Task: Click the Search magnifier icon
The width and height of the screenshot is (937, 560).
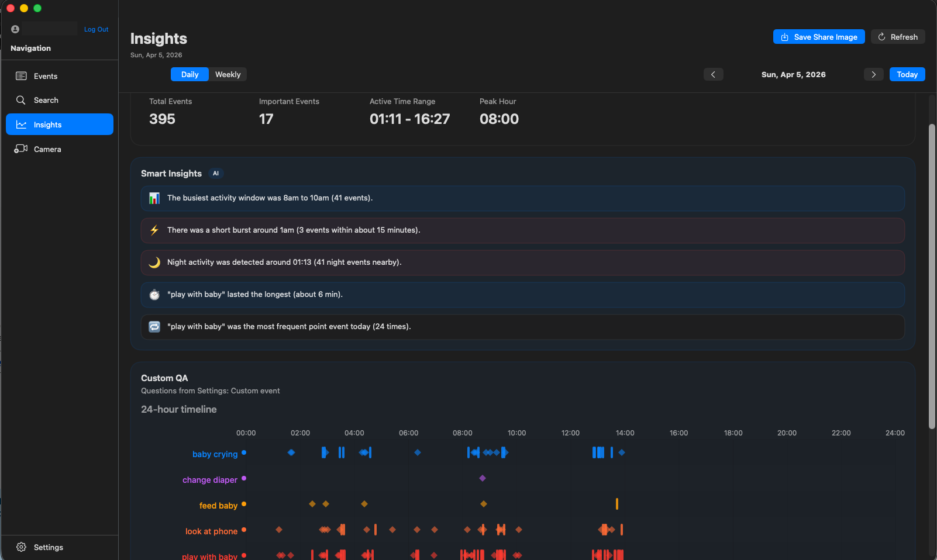Action: coord(21,100)
